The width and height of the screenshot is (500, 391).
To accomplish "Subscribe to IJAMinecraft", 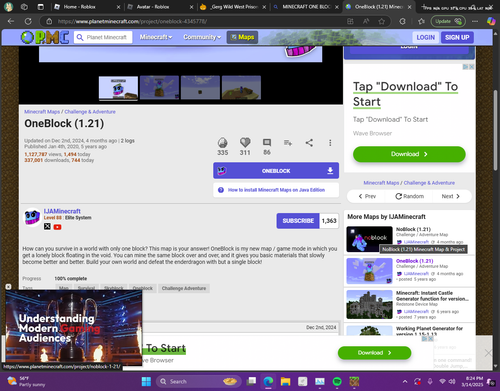I will click(x=298, y=221).
